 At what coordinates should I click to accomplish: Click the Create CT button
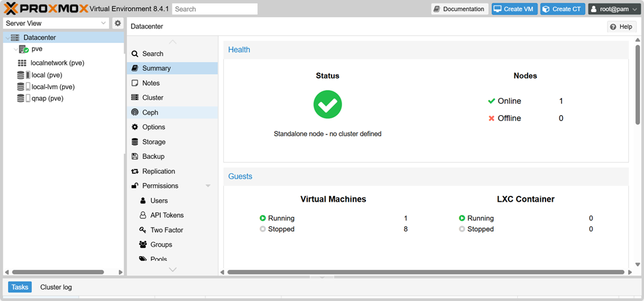click(x=562, y=9)
